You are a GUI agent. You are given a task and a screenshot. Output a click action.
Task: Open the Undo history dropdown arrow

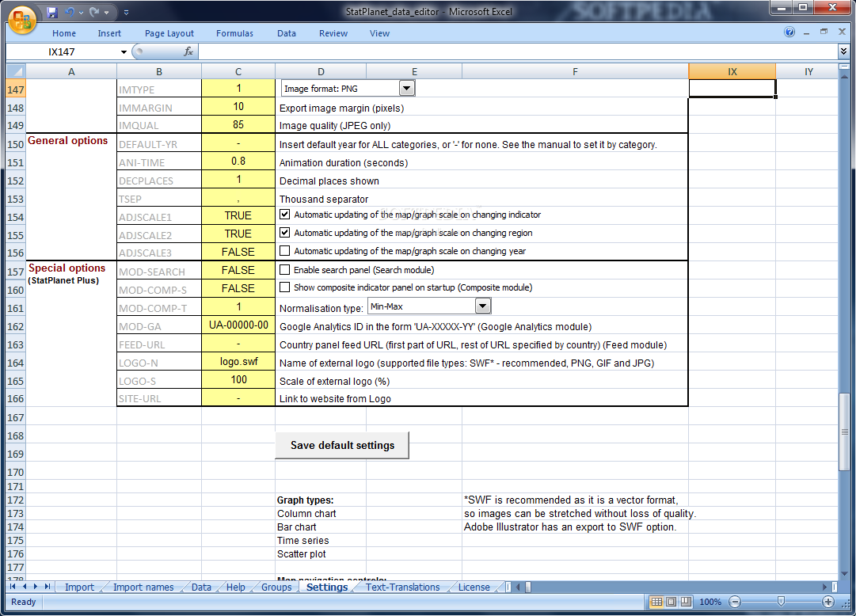(81, 12)
